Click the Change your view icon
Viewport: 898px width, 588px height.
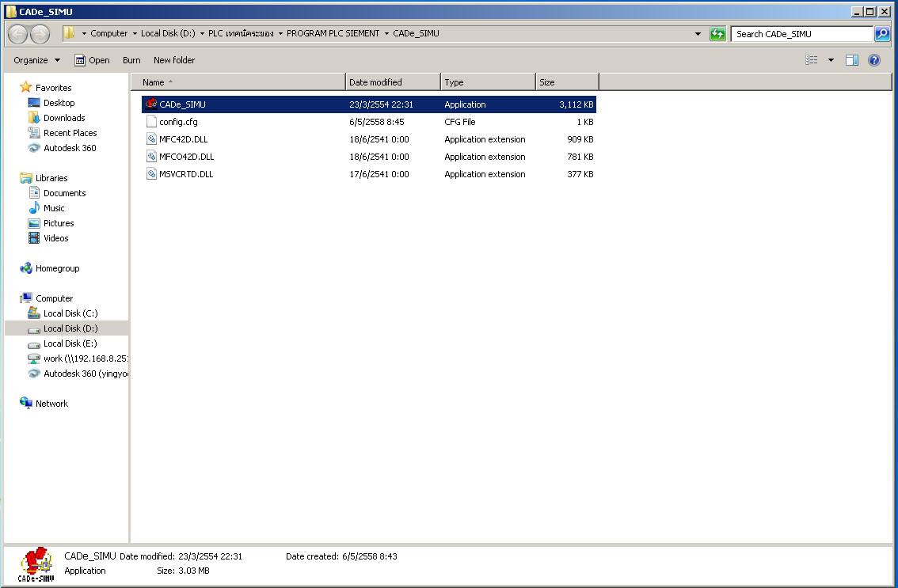tap(812, 59)
